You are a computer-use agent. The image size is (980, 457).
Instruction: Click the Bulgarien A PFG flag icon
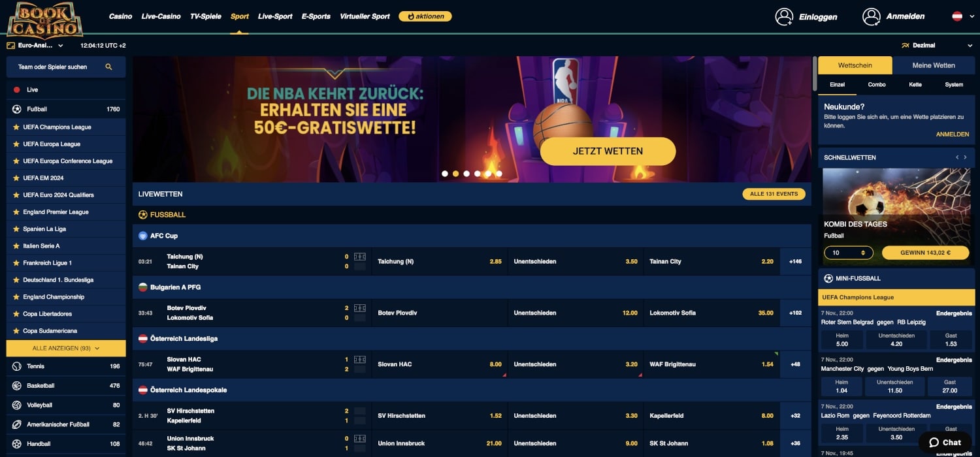tap(143, 287)
